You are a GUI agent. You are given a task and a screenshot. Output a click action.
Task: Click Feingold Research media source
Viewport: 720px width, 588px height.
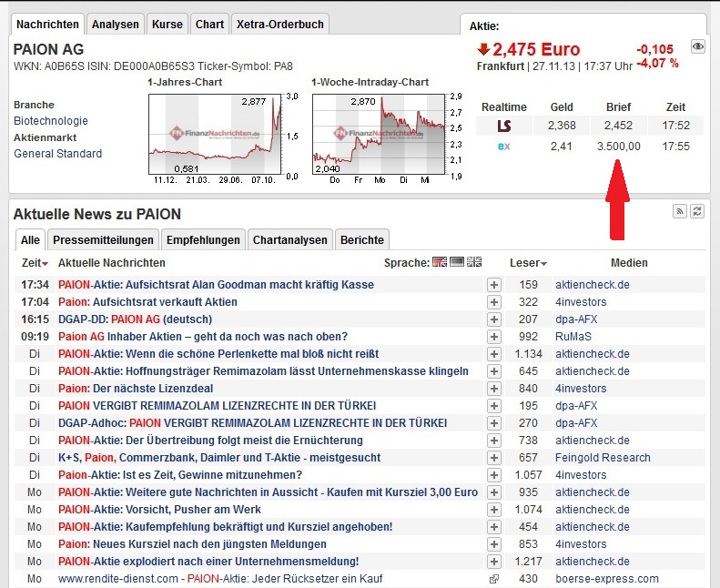pyautogui.click(x=603, y=458)
